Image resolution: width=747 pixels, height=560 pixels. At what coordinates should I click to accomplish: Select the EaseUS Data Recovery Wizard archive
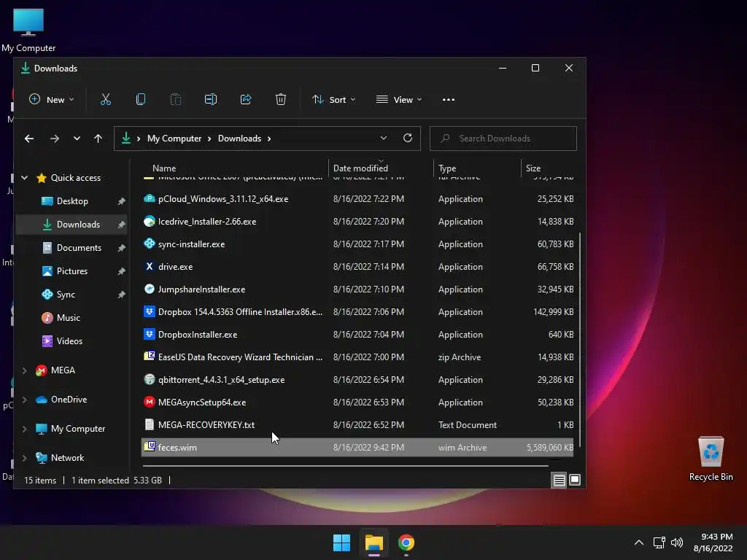pyautogui.click(x=357, y=357)
